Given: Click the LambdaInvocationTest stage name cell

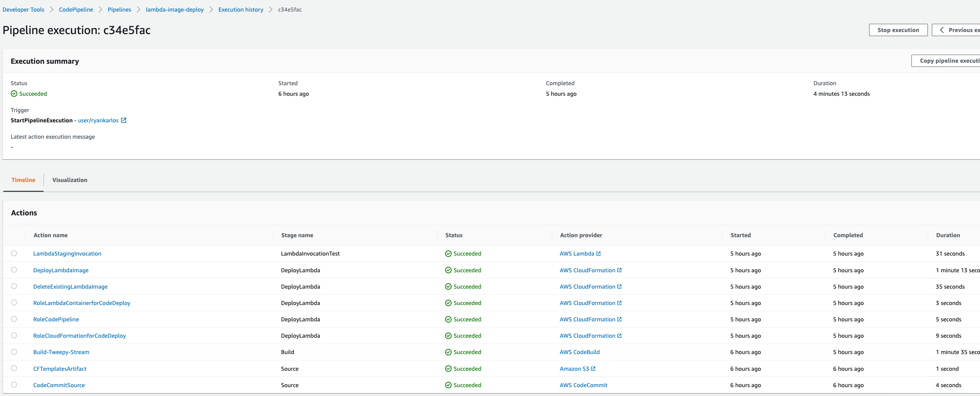Looking at the screenshot, I should point(310,254).
